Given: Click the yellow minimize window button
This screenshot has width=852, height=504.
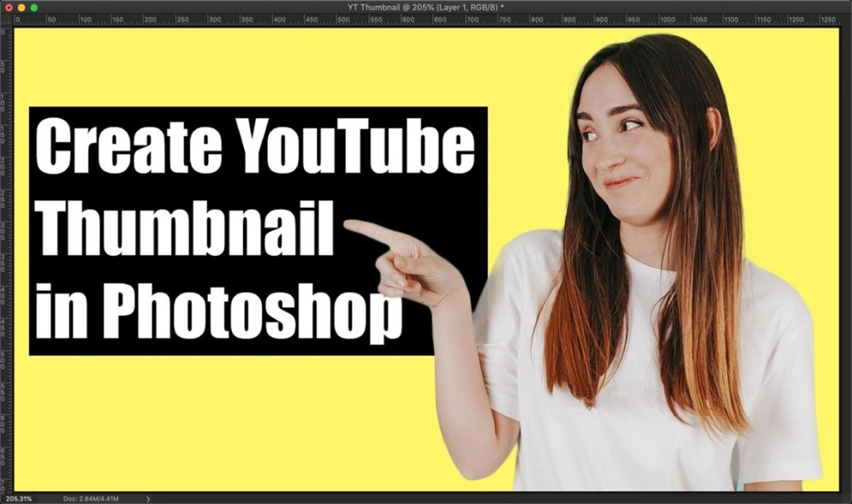Looking at the screenshot, I should pos(21,7).
